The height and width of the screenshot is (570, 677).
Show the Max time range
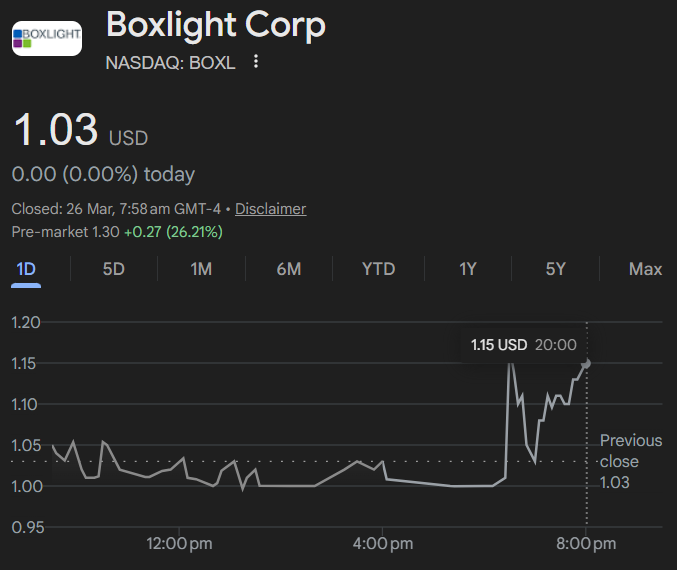(645, 269)
